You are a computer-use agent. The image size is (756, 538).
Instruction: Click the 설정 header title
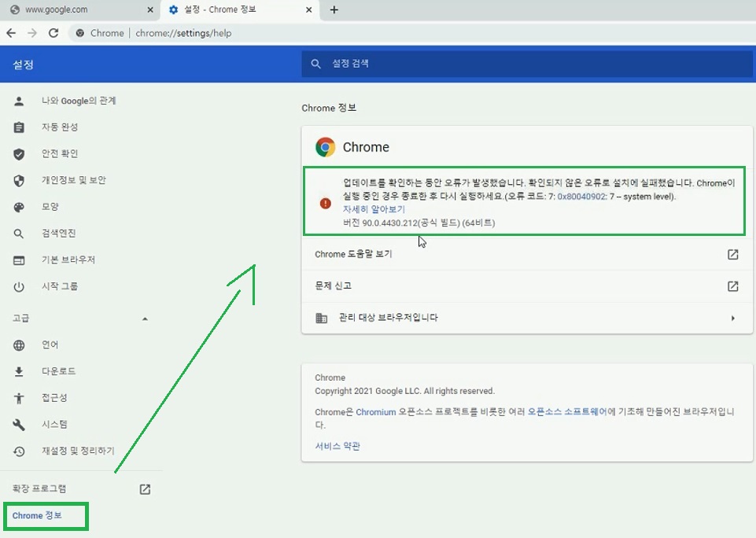click(x=23, y=64)
